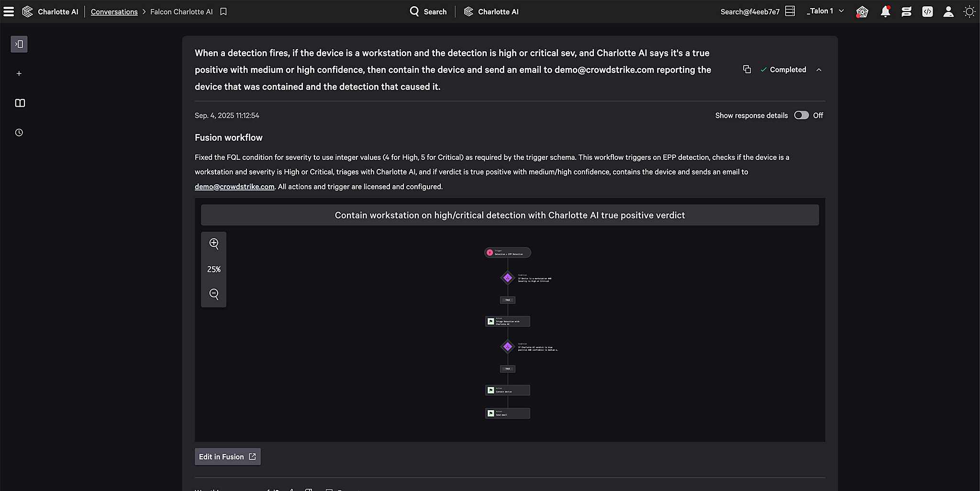The image size is (980, 491).
Task: Open demo@crowdstrike.com email link
Action: point(234,187)
